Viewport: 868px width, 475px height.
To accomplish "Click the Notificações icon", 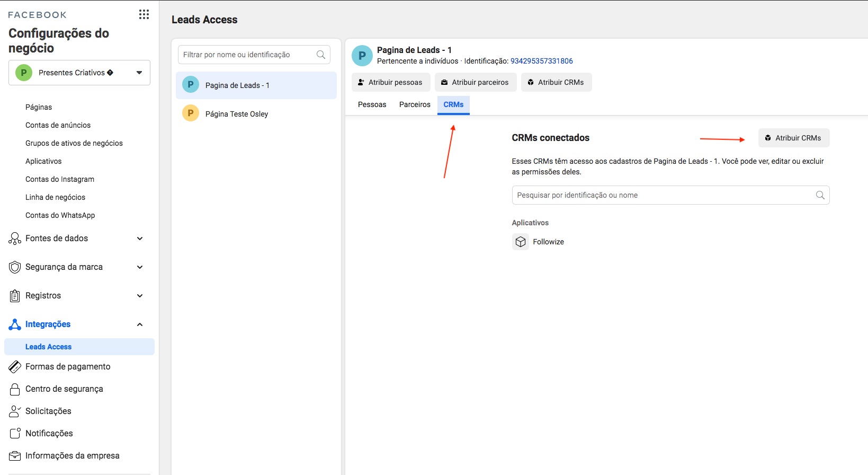I will pyautogui.click(x=15, y=434).
